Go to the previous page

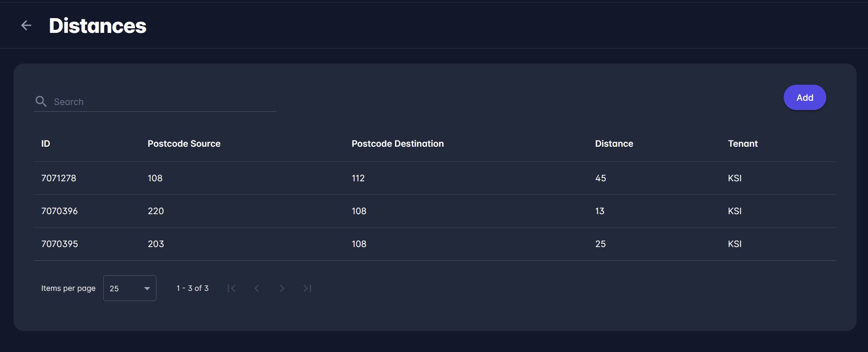coord(257,288)
